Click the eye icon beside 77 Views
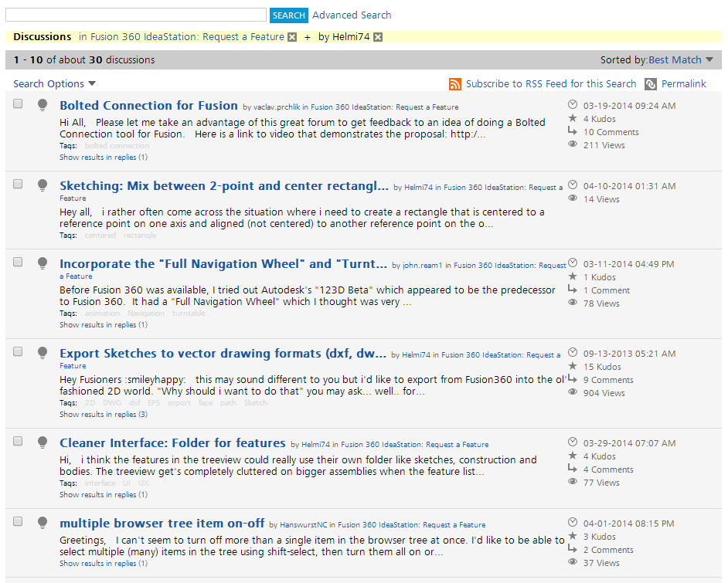 tap(573, 482)
